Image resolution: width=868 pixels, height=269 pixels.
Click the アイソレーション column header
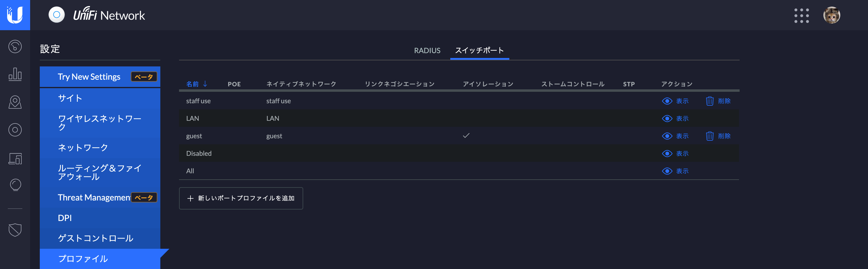click(488, 84)
